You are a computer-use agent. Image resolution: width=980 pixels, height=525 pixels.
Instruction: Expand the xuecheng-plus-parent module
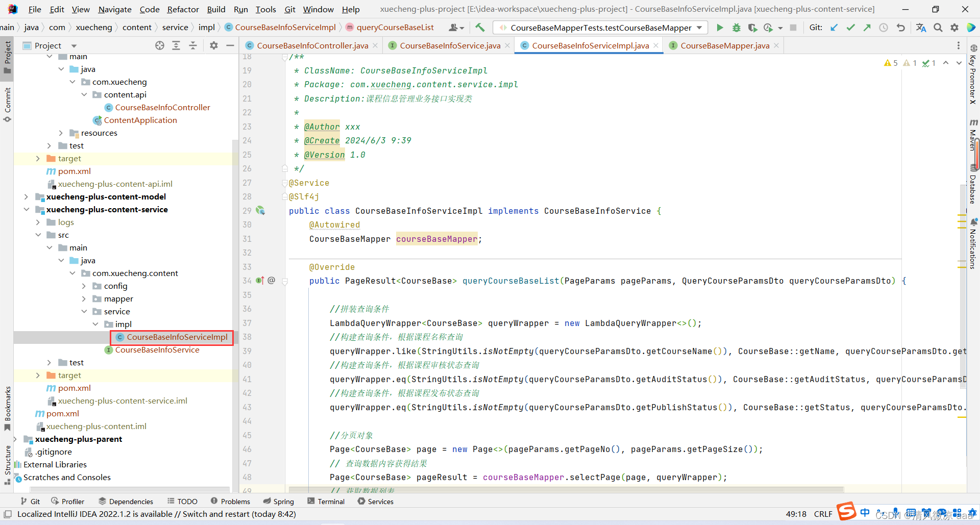15,439
